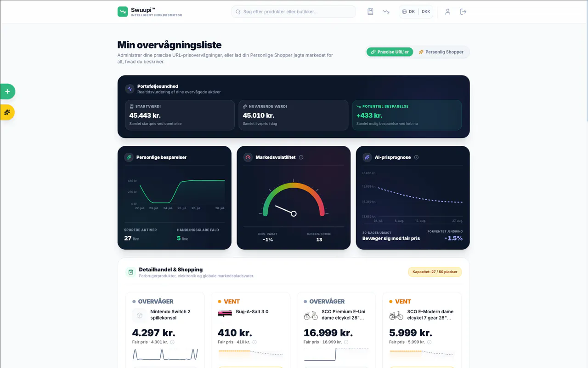Viewport: 588px width, 368px height.
Task: Click the Bug-A-Salt product thumbnail
Action: pyautogui.click(x=225, y=314)
